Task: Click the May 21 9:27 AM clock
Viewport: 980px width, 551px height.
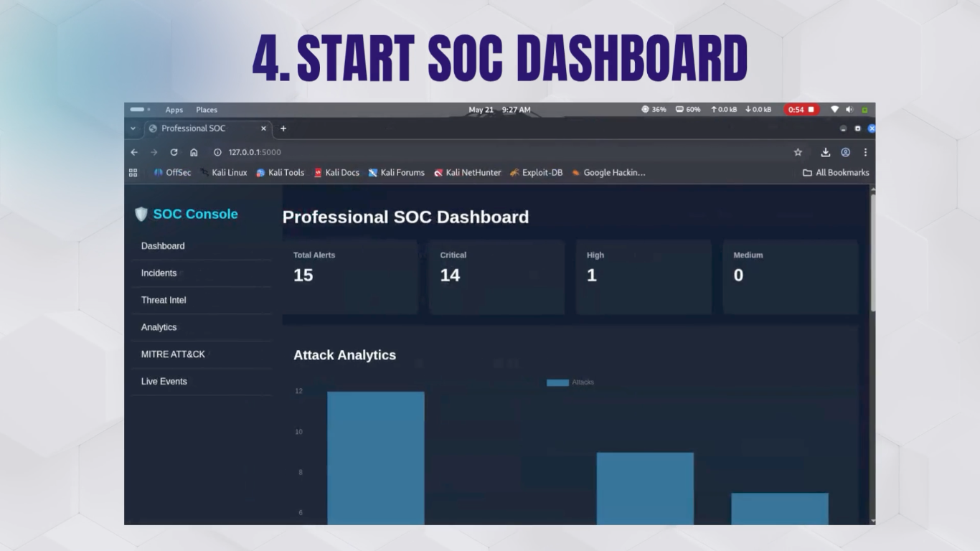Action: pyautogui.click(x=499, y=110)
